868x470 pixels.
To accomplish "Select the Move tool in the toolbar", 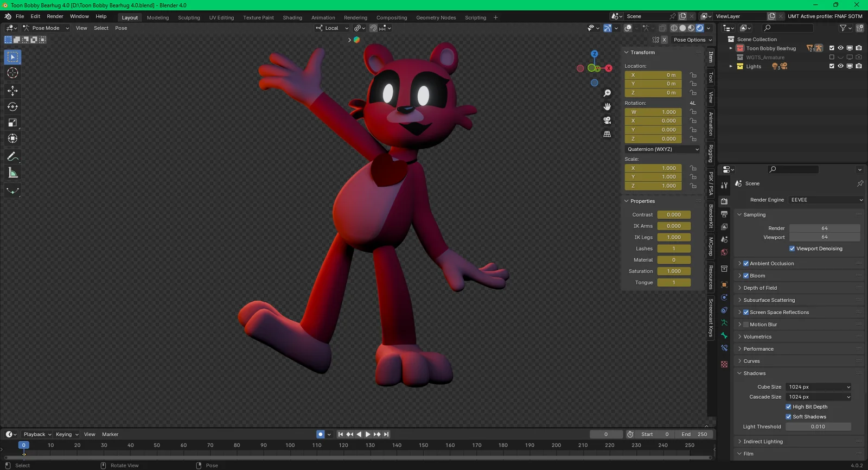I will click(x=12, y=91).
